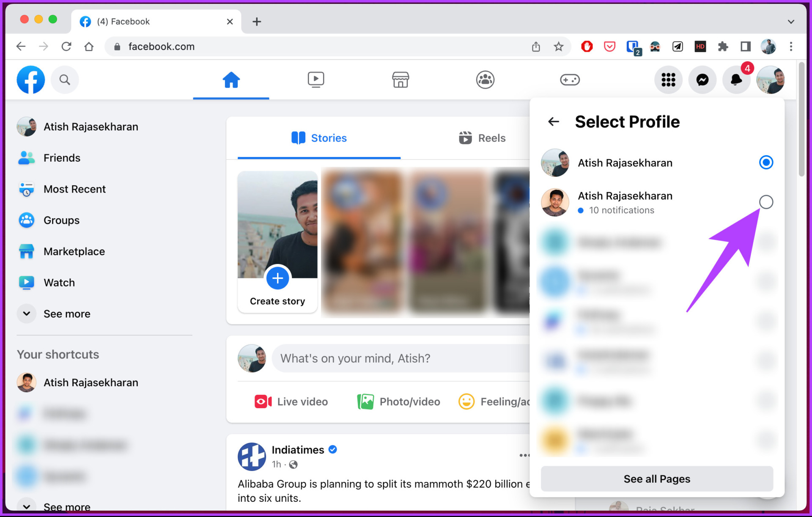Open notifications bell with 4 badge

tap(736, 80)
